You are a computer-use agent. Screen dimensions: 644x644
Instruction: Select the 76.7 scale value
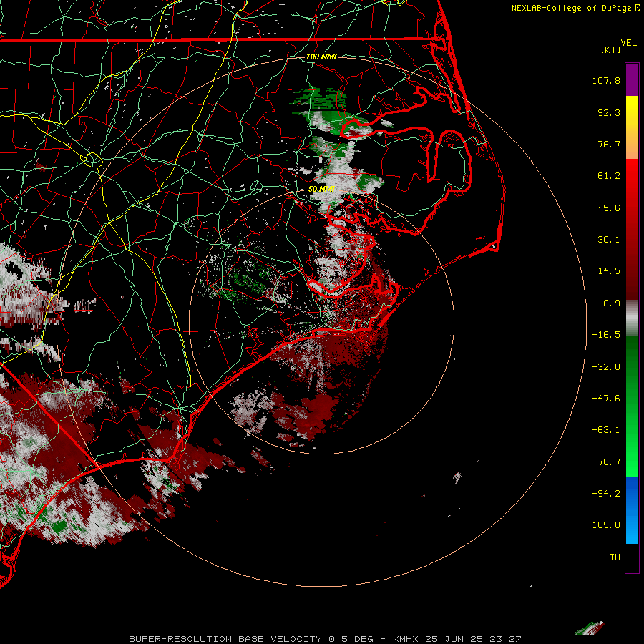coord(609,144)
